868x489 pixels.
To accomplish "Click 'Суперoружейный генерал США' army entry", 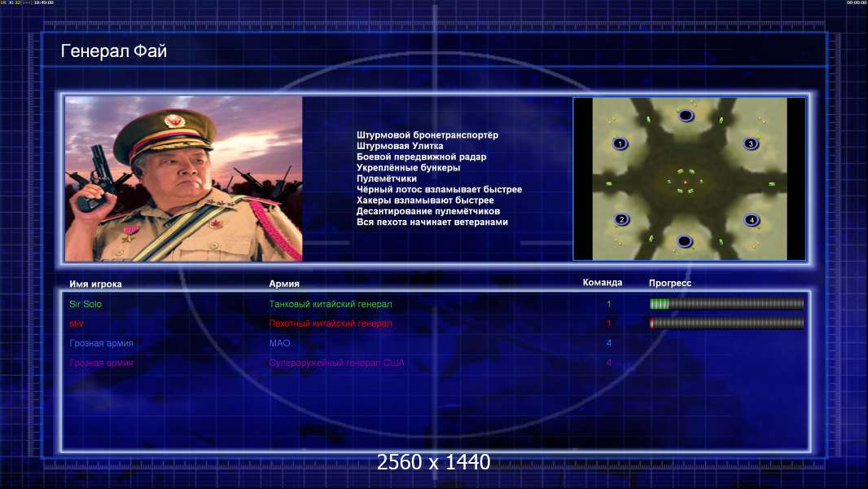I will (336, 363).
